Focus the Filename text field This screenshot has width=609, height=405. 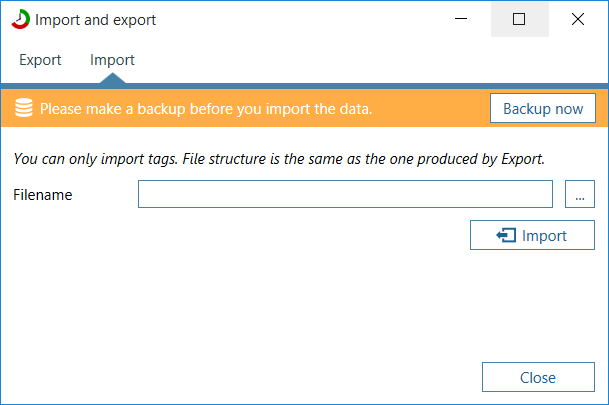[345, 194]
